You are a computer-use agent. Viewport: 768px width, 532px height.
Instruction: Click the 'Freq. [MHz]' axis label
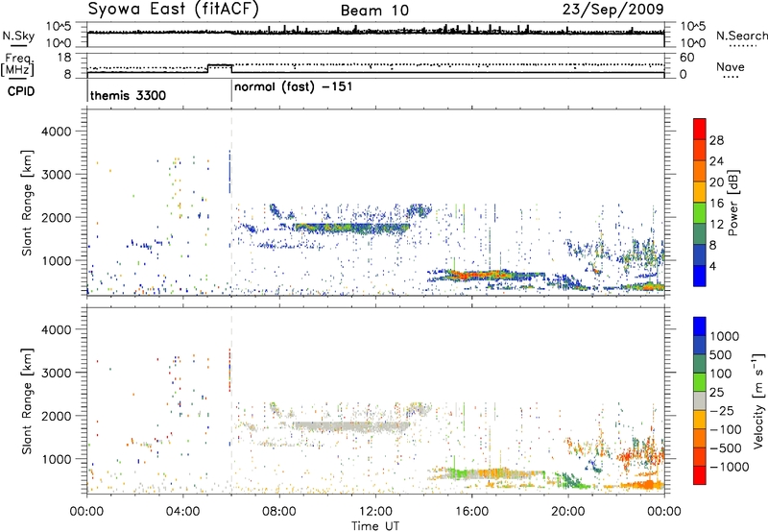17,65
